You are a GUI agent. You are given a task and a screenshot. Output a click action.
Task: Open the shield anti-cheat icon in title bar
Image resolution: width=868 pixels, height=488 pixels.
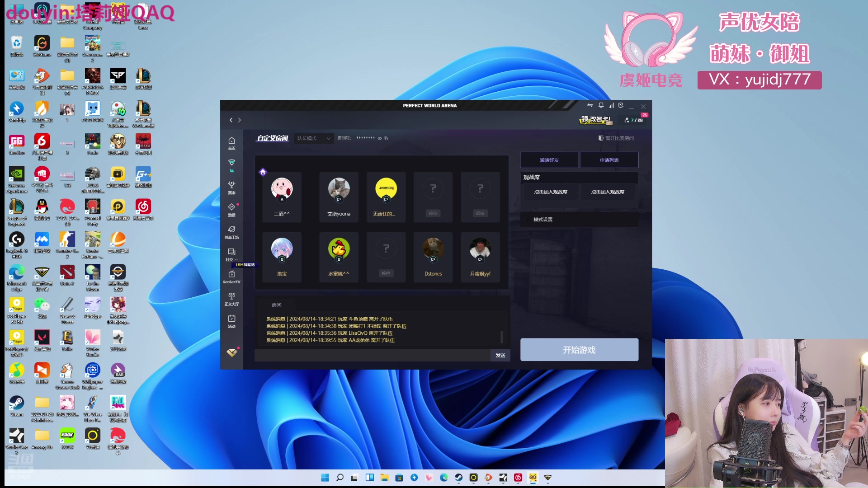(621, 105)
